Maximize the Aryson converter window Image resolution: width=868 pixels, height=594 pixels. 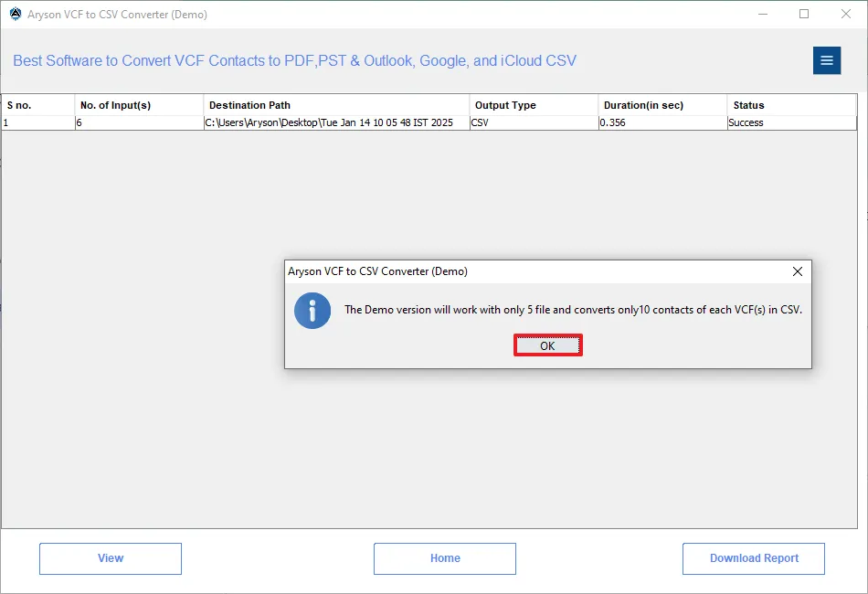(x=804, y=14)
